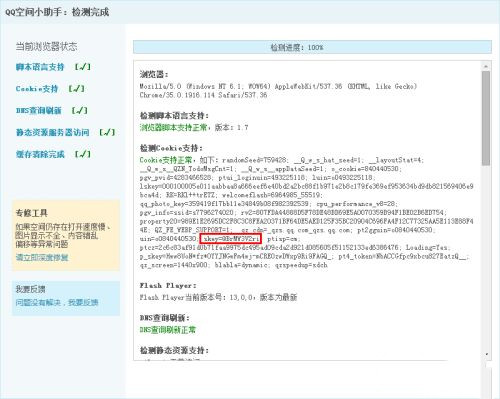Click the QQ空间小助手: 检测完成 title
The width and height of the screenshot is (500, 399).
pos(57,12)
